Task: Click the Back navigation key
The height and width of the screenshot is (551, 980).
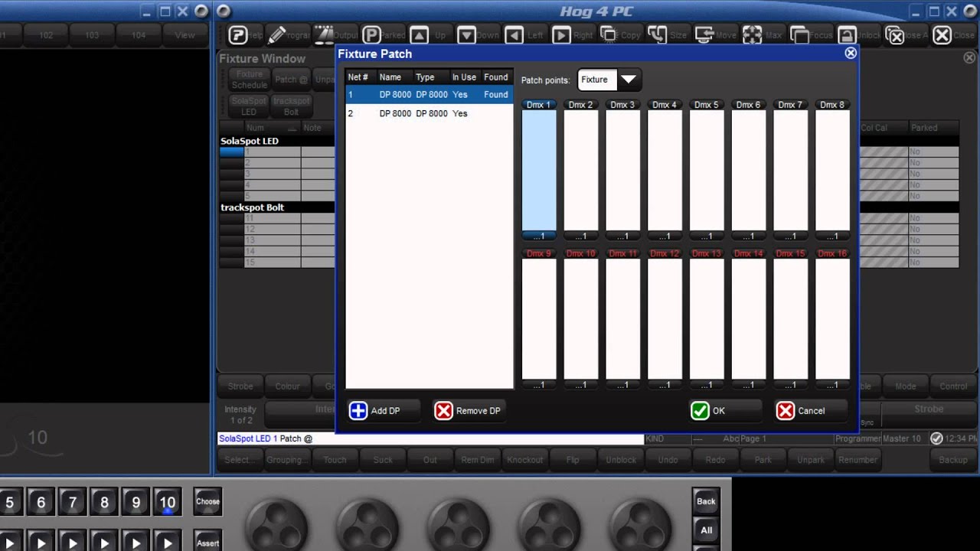Action: click(x=706, y=502)
